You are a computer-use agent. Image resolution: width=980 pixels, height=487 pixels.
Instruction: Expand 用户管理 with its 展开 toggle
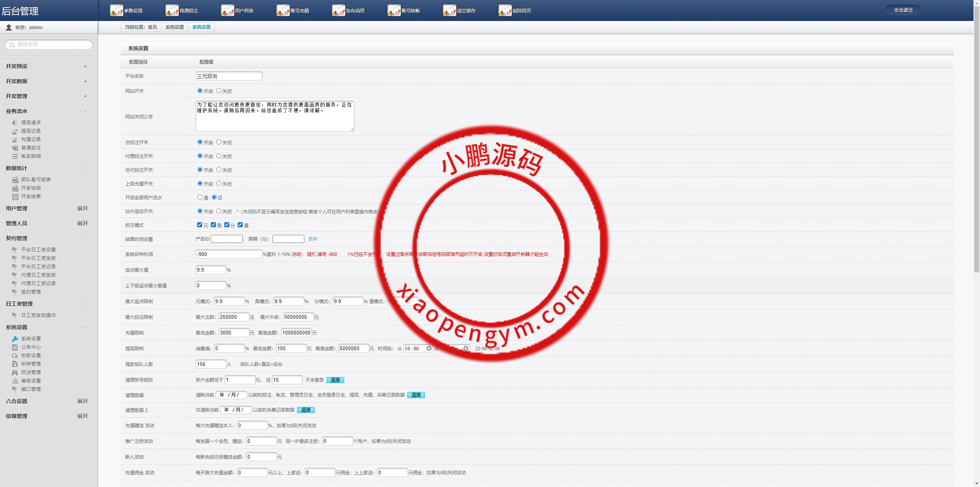click(82, 208)
